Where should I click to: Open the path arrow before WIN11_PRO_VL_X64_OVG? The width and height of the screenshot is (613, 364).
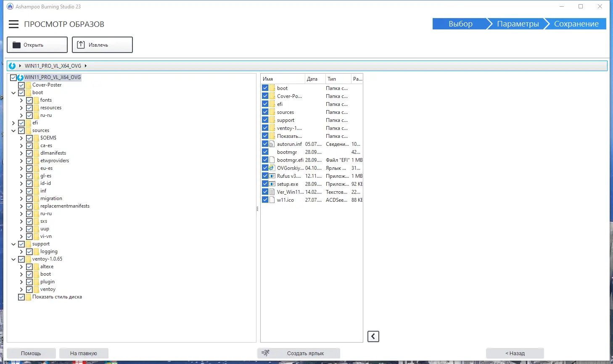coord(20,66)
